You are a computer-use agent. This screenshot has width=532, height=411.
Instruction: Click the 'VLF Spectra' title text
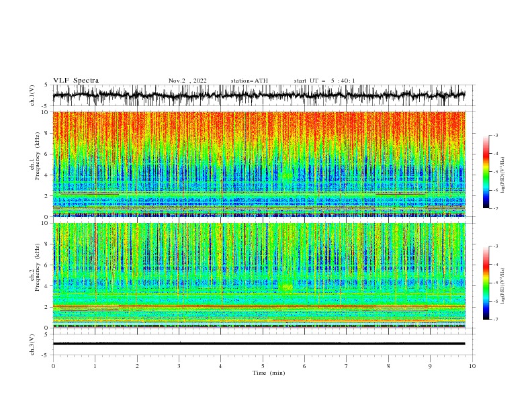tap(76, 81)
